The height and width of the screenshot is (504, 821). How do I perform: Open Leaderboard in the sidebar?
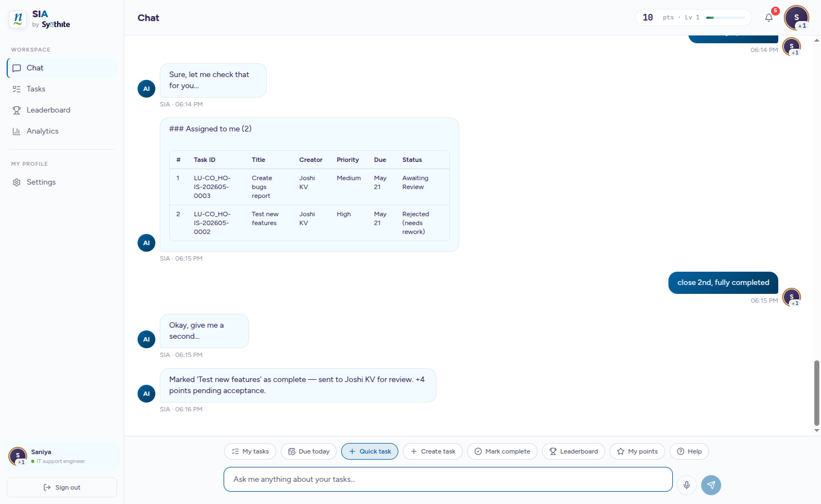coord(62,110)
